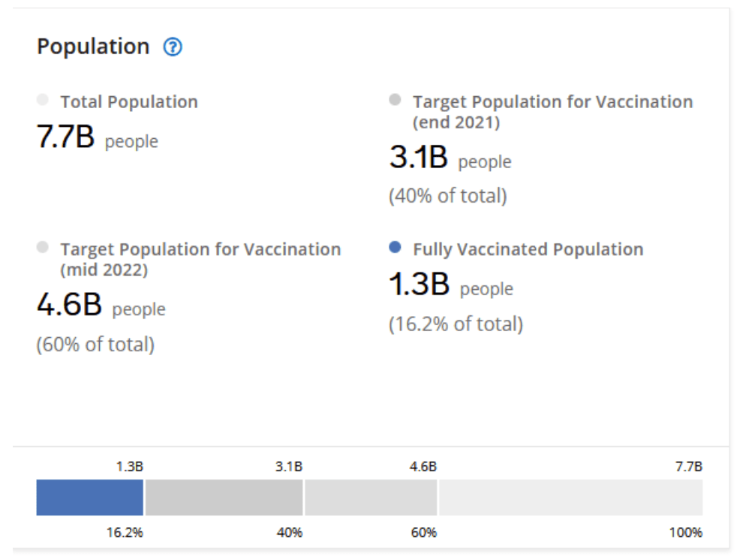This screenshot has width=740, height=560.
Task: Click the end 2021 target legend dot
Action: tap(395, 100)
